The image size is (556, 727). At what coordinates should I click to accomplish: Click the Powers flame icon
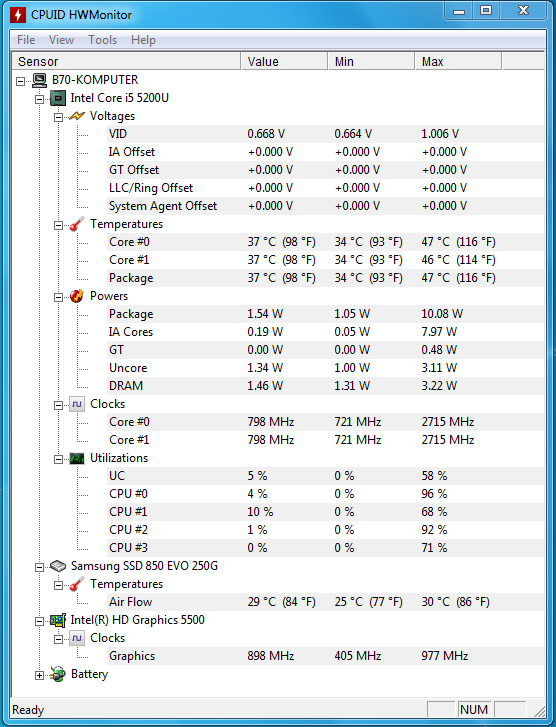tap(77, 296)
